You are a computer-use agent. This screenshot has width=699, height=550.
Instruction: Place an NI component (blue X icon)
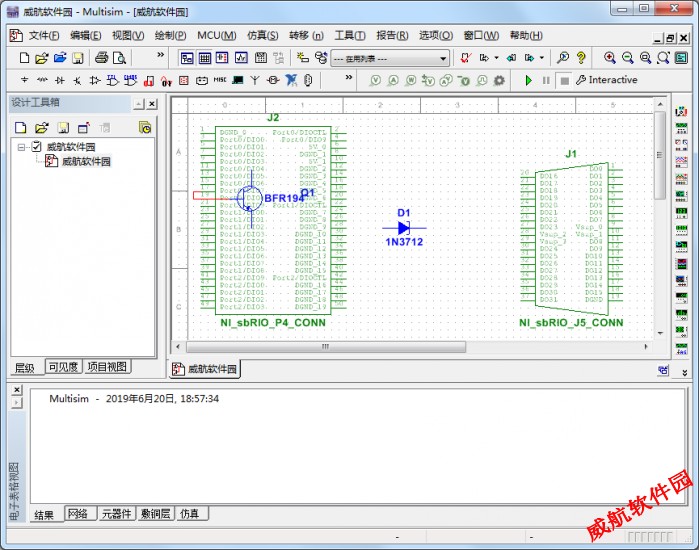[291, 80]
